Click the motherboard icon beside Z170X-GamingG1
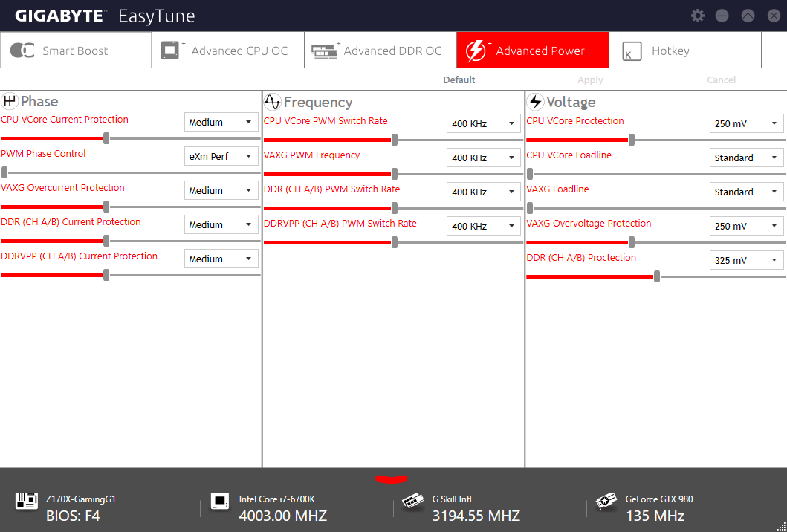This screenshot has height=532, width=787. 27,500
